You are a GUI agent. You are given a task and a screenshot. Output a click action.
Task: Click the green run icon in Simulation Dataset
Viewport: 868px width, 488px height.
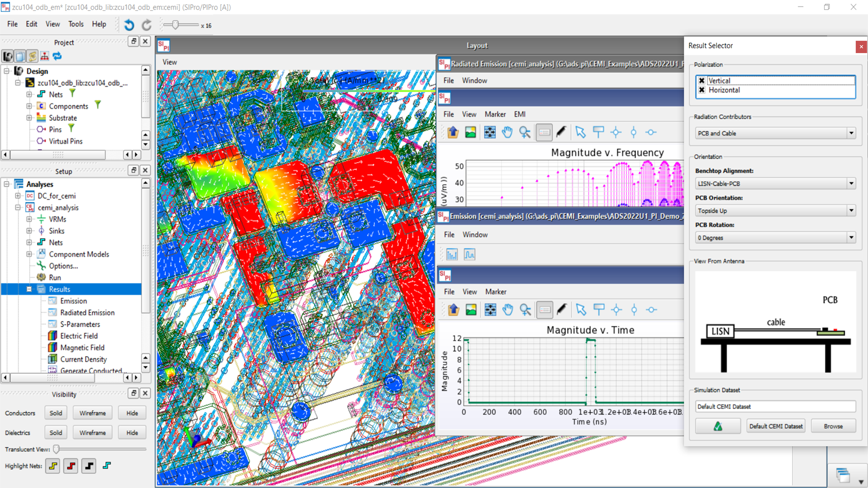[718, 426]
